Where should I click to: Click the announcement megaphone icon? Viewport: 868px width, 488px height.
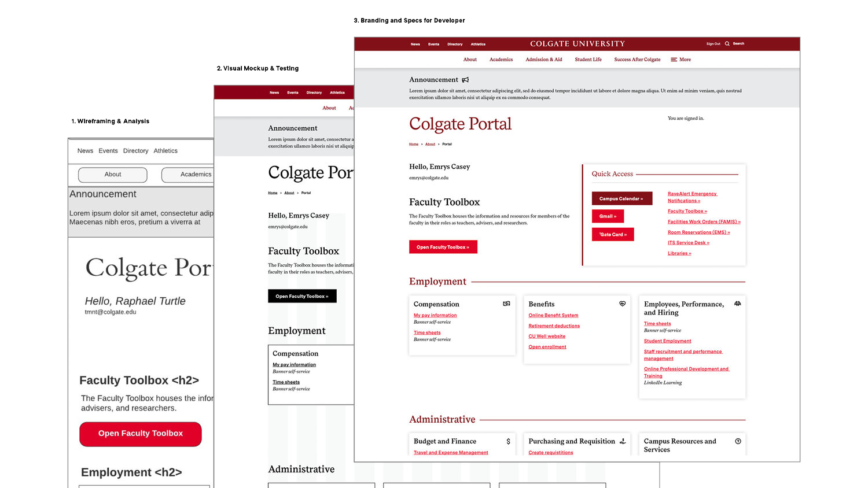click(465, 80)
